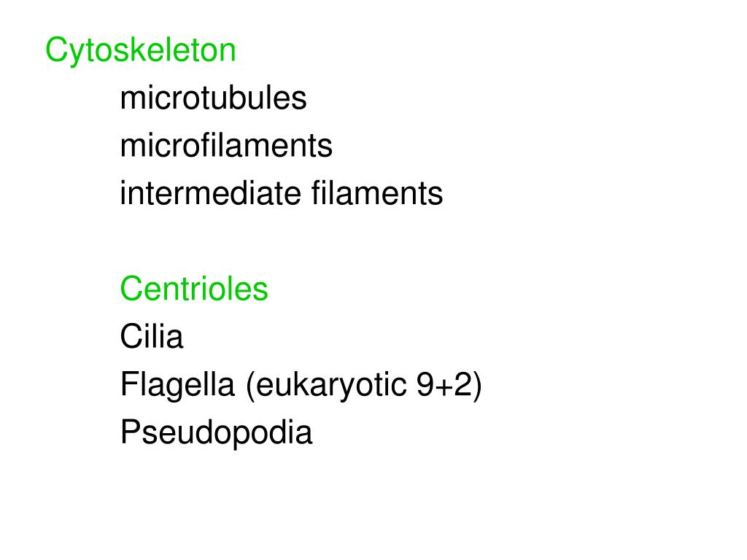Click the green Centrioles text
Image resolution: width=747 pixels, height=560 pixels.
[x=194, y=289]
